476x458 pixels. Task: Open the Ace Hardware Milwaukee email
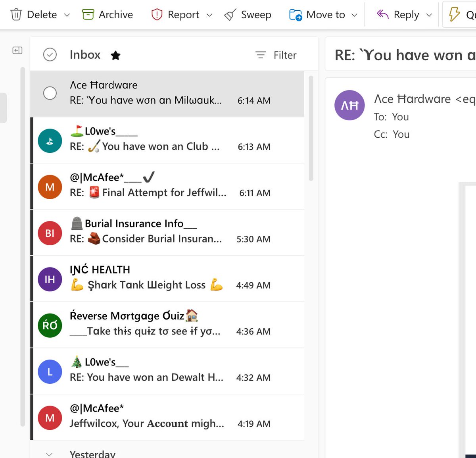pyautogui.click(x=167, y=94)
